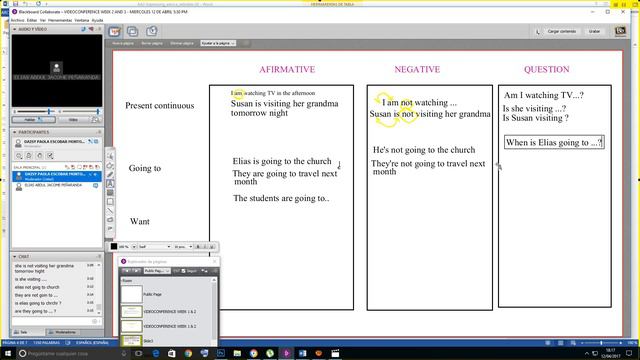The width and height of the screenshot is (640, 360).
Task: Open Photoshop from taskbar
Action: point(221,353)
